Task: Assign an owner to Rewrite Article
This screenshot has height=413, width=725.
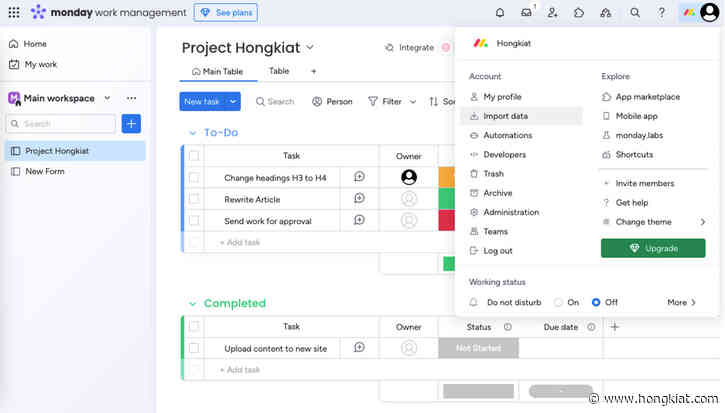Action: [x=409, y=199]
